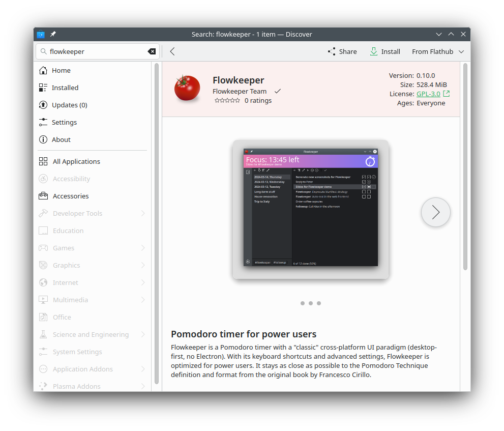Click the Size 528.4 MiB value

[x=432, y=85]
